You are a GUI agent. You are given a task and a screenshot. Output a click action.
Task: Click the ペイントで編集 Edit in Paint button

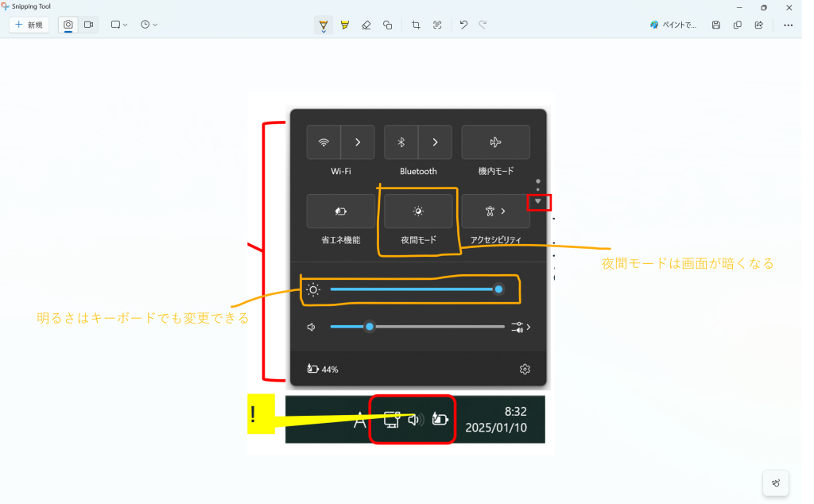point(673,25)
